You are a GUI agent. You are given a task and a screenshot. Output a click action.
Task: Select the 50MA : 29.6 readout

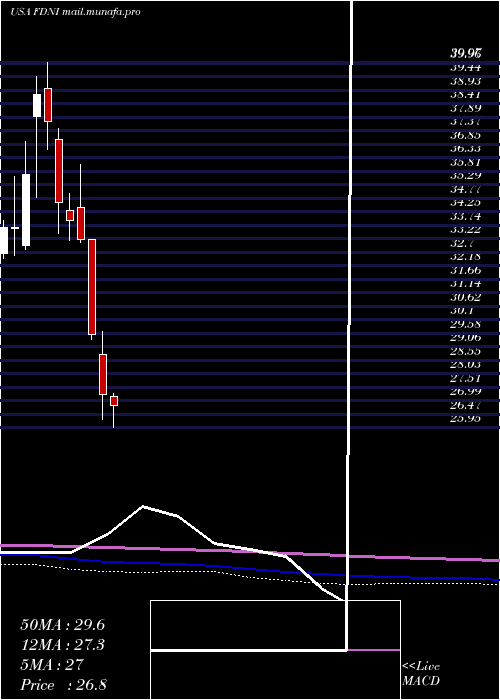click(62, 625)
